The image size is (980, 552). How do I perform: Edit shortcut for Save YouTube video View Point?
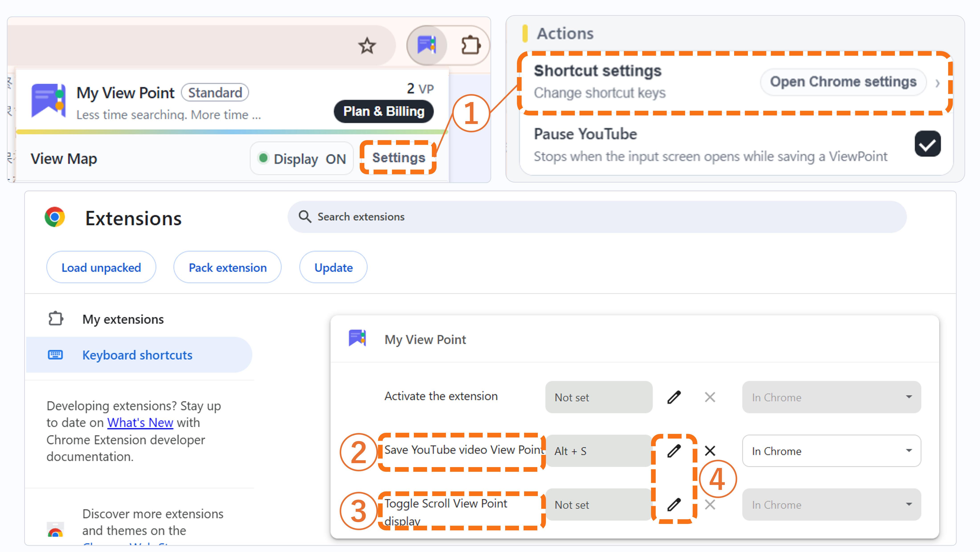point(674,451)
